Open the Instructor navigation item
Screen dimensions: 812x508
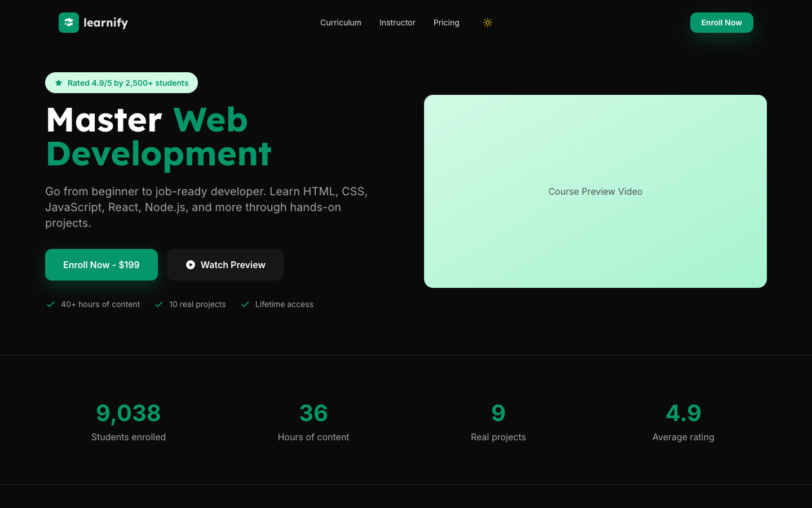tap(397, 23)
